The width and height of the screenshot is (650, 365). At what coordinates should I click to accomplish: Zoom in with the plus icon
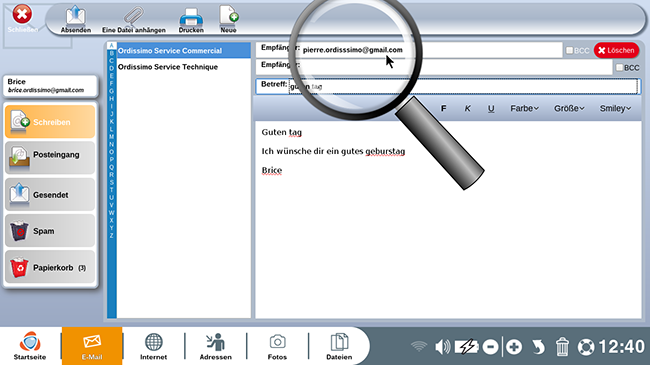click(514, 346)
